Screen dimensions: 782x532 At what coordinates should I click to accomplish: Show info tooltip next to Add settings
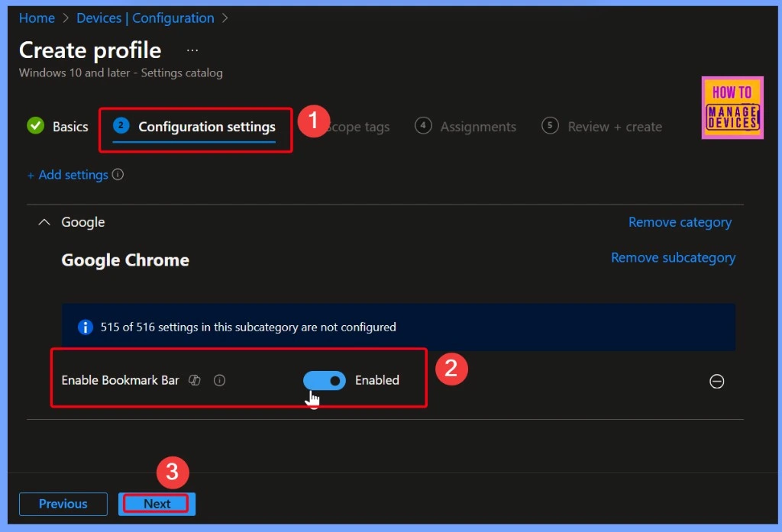tap(118, 175)
